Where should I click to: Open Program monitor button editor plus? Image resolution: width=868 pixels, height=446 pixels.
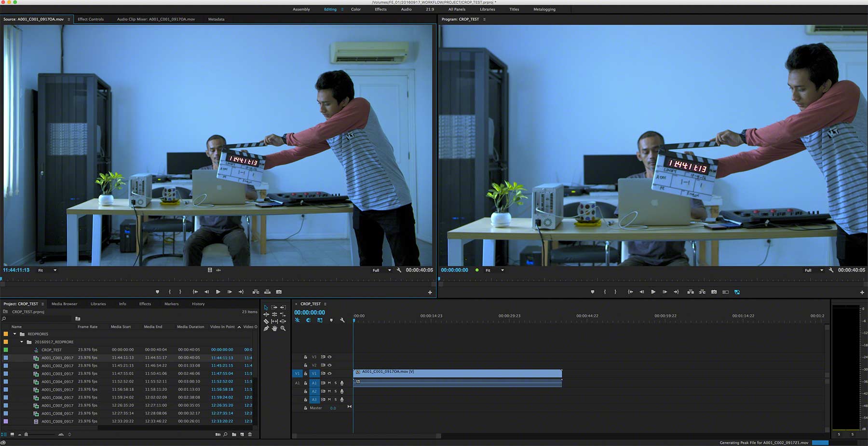pos(862,292)
